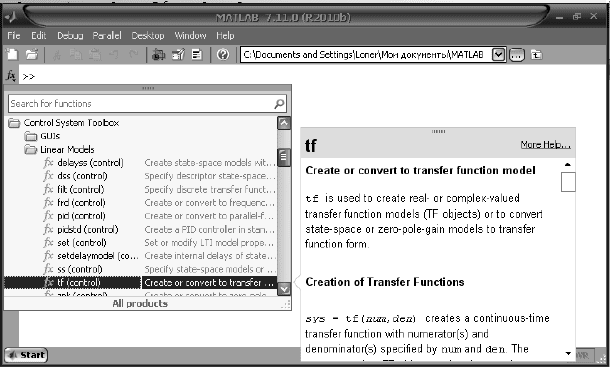The image size is (610, 367).
Task: Select pid (control) function entry
Action: [x=81, y=216]
